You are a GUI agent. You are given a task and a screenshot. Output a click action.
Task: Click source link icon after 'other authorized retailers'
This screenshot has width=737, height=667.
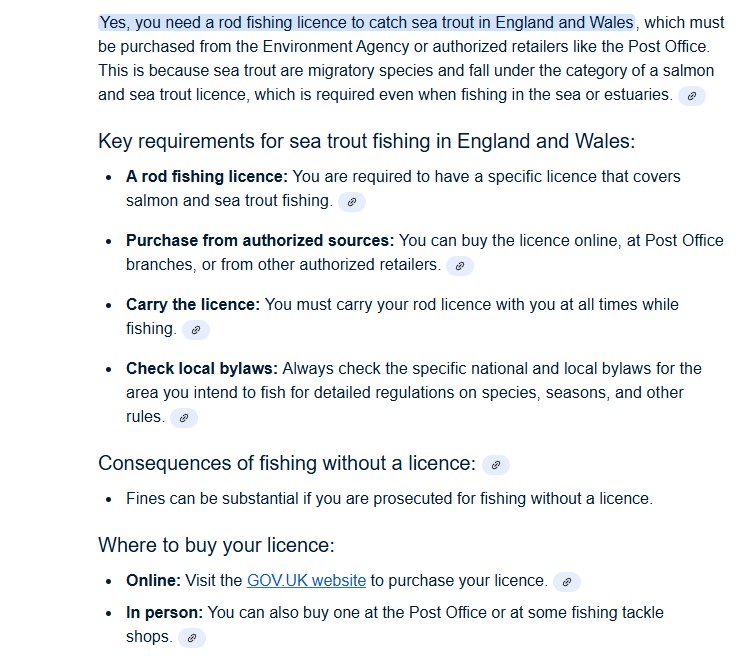click(459, 266)
